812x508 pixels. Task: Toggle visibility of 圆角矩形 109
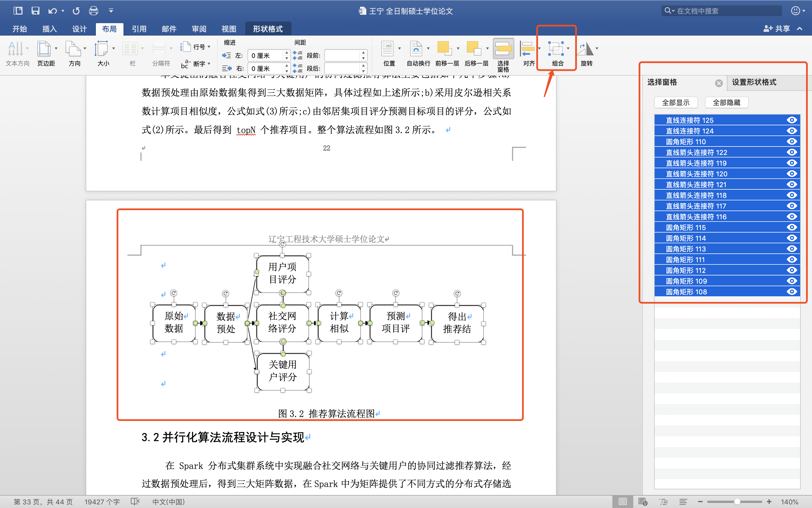coord(791,281)
